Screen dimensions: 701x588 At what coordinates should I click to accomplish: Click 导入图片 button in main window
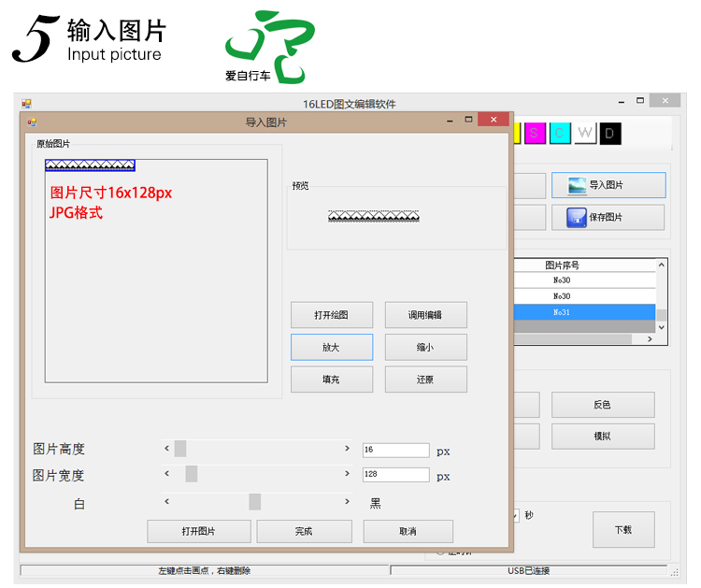608,185
